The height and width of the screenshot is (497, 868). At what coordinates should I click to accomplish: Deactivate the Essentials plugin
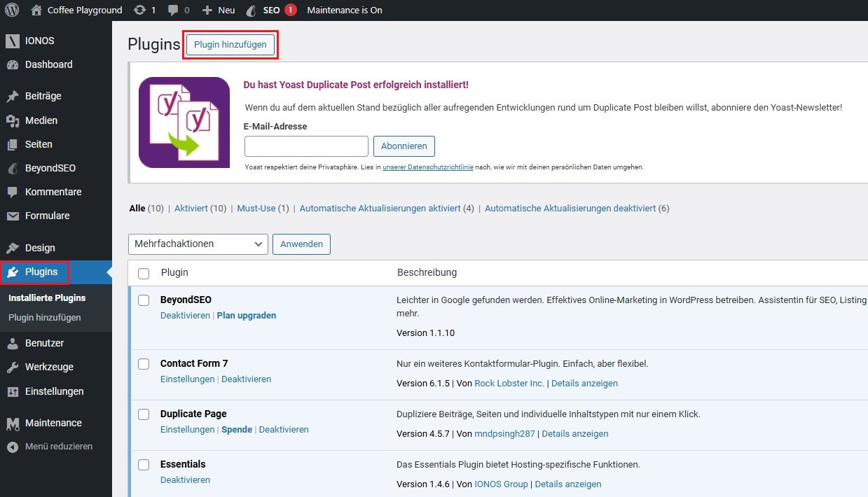pos(185,479)
